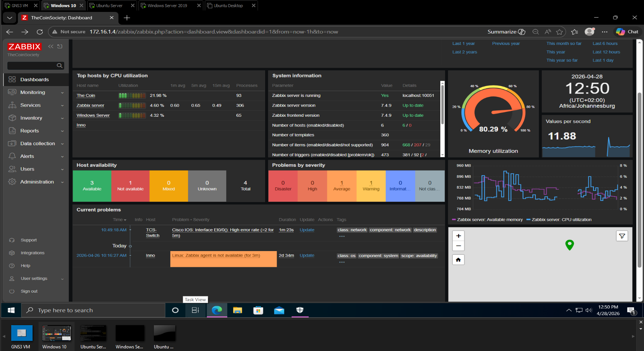Open the TCS-Switch host link
Viewport: 644px width, 351px height.
pos(152,233)
